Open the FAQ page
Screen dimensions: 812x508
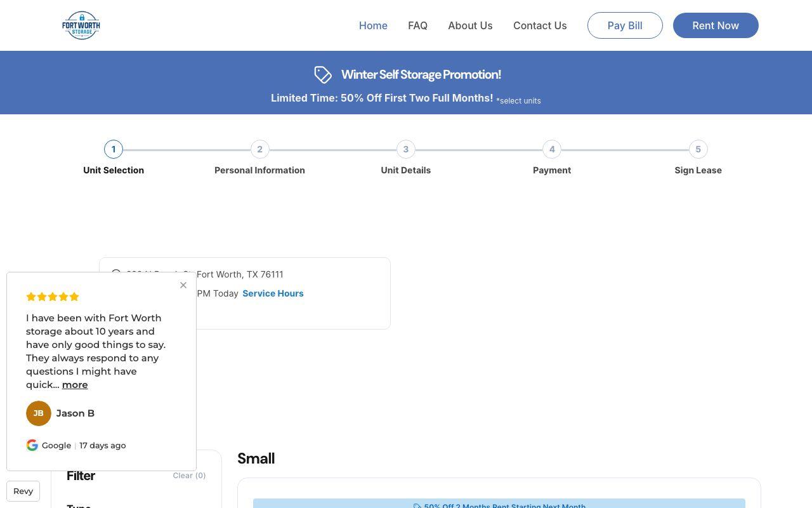coord(417,25)
